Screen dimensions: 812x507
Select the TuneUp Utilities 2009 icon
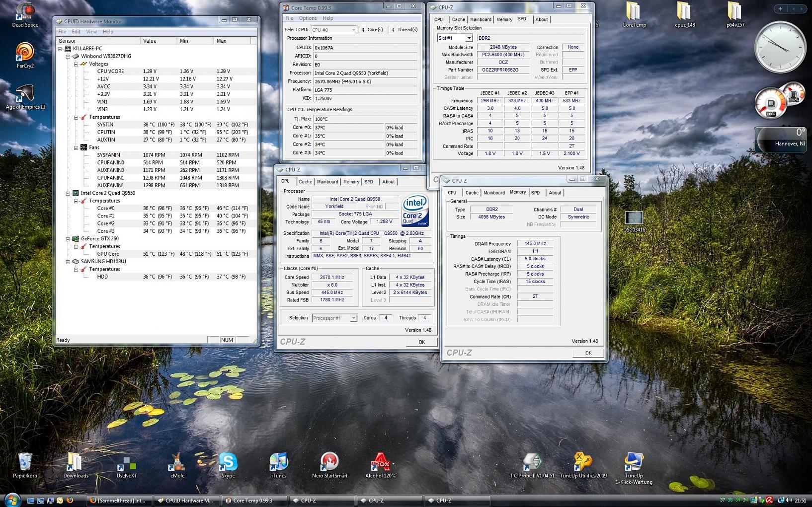tap(583, 465)
